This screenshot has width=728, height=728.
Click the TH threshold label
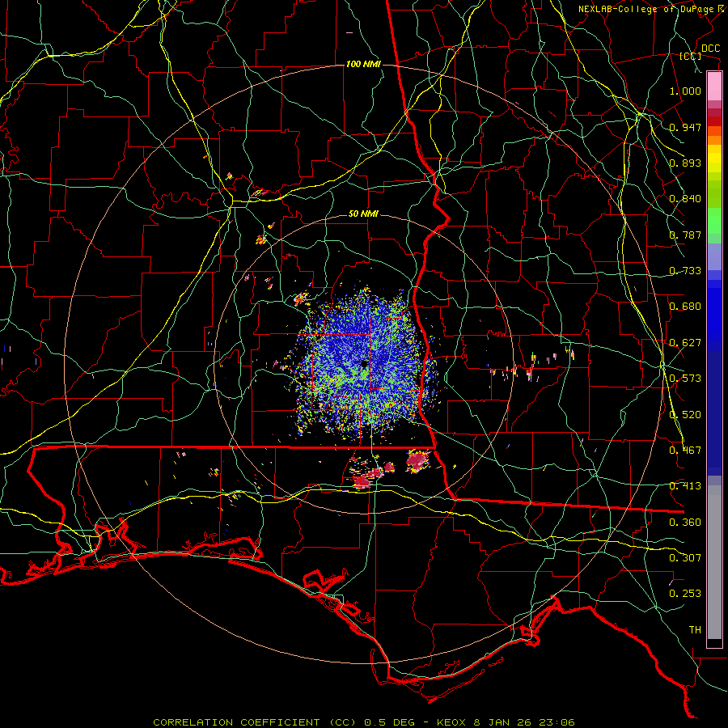point(695,630)
